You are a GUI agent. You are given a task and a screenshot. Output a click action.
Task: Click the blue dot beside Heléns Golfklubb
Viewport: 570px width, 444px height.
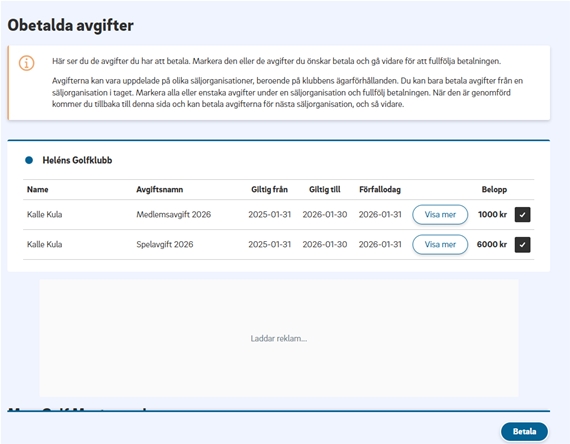29,160
